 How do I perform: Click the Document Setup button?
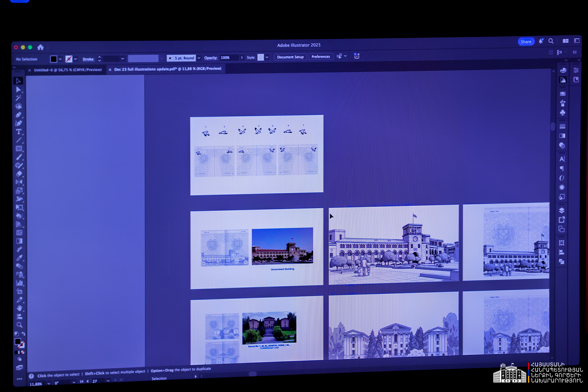tap(290, 57)
